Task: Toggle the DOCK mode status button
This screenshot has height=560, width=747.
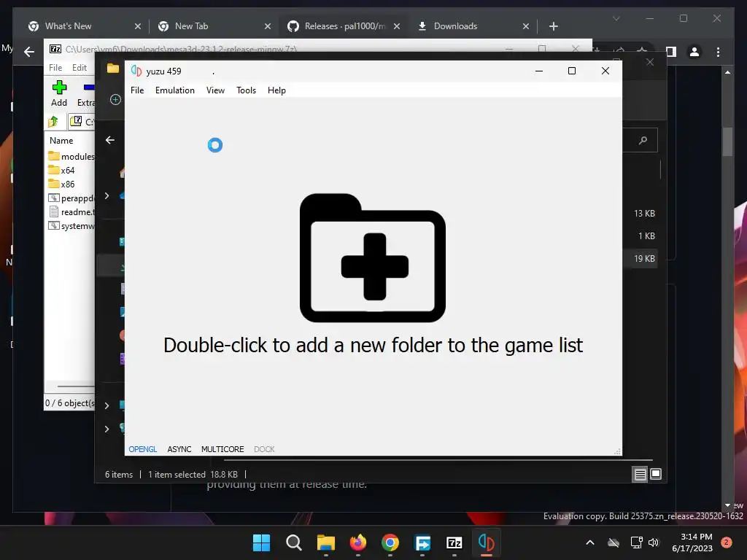Action: pyautogui.click(x=264, y=449)
